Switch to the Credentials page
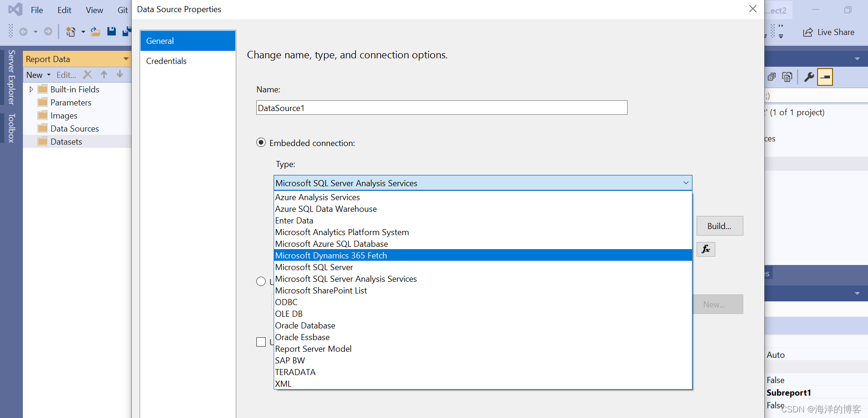 click(188, 61)
